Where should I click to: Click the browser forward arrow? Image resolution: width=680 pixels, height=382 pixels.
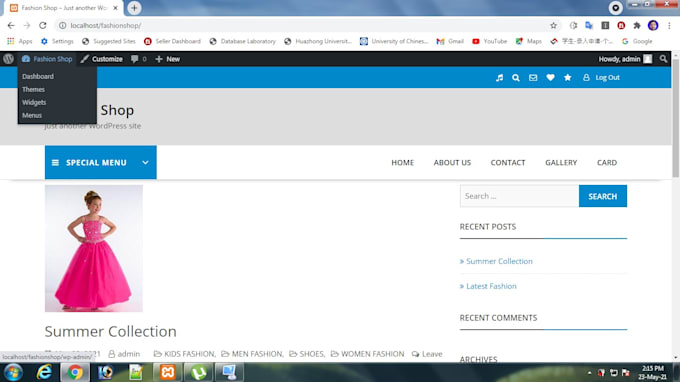pyautogui.click(x=27, y=26)
